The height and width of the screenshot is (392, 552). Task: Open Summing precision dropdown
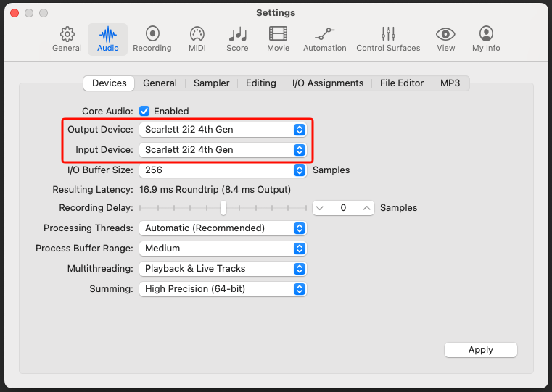click(223, 289)
